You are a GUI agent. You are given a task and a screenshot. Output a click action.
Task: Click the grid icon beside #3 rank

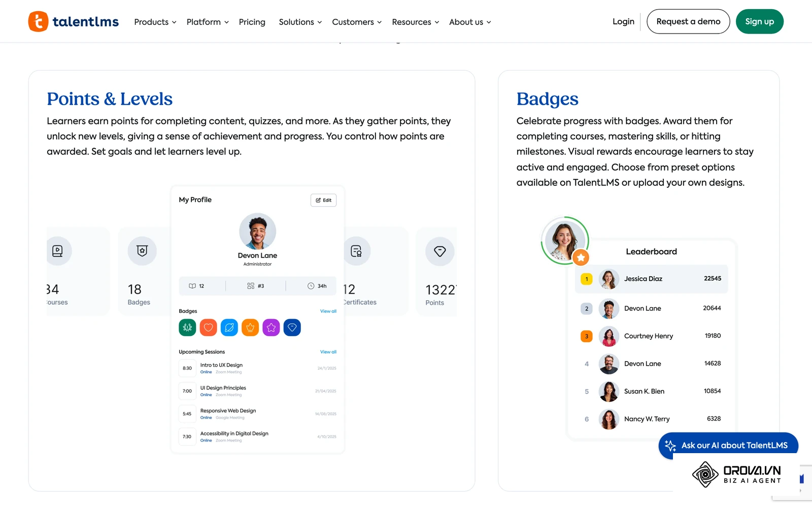[x=251, y=286]
